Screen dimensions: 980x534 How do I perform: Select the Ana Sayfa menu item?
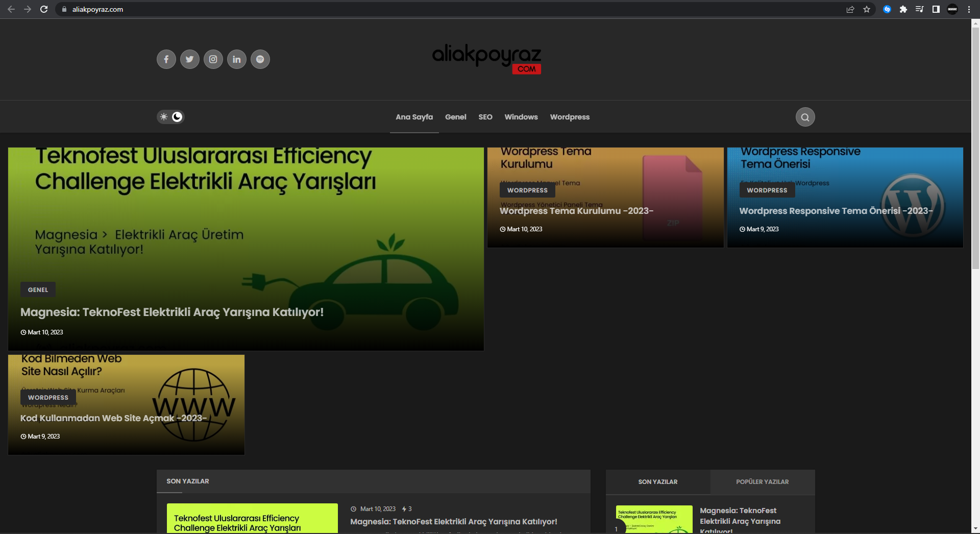[414, 117]
